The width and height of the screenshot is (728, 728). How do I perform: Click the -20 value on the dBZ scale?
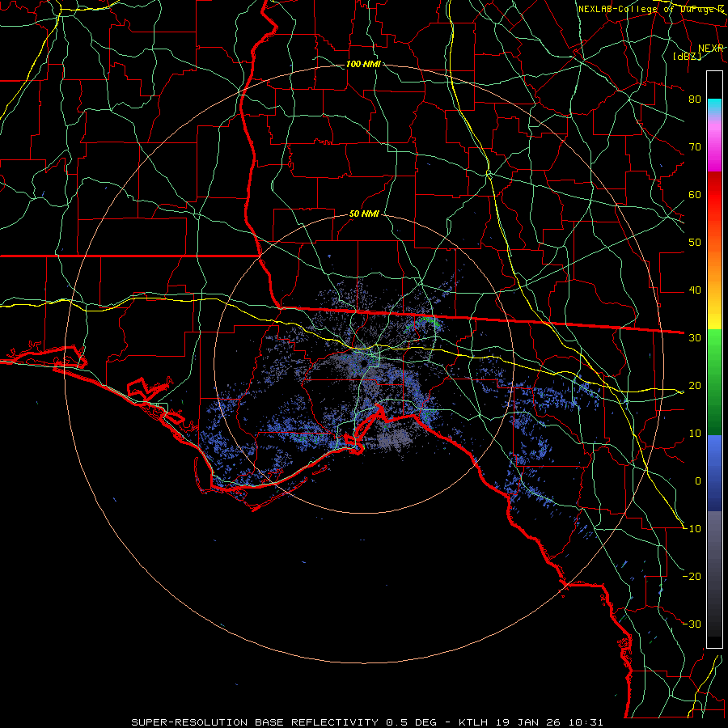692,576
